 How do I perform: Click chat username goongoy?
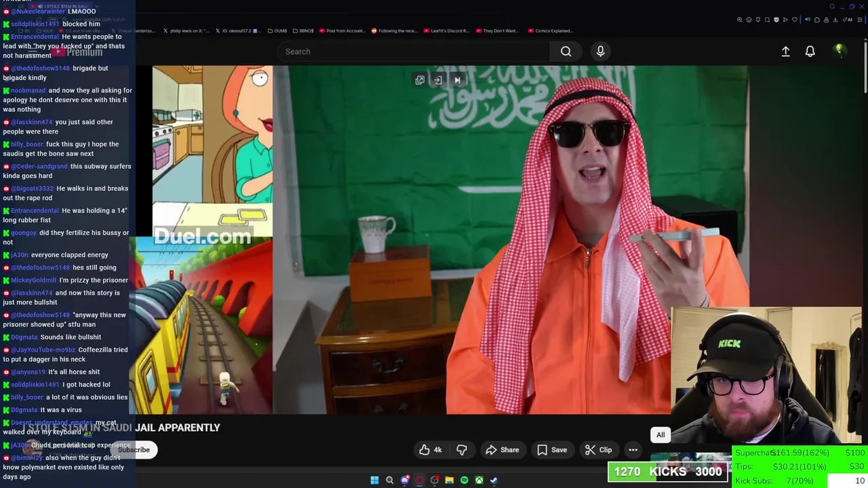(24, 233)
